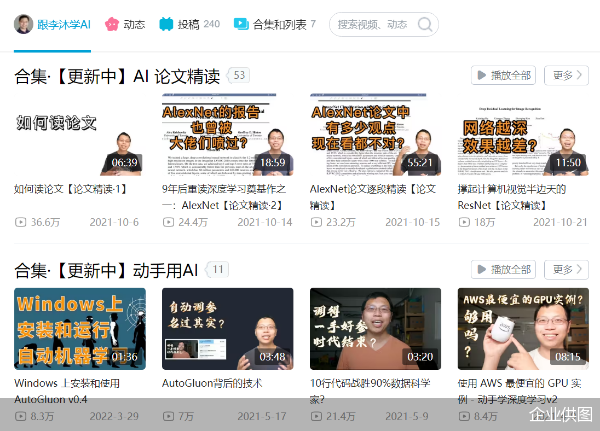This screenshot has height=431, width=600.
Task: Click play count icon beside 36.6万
Action: pyautogui.click(x=20, y=222)
